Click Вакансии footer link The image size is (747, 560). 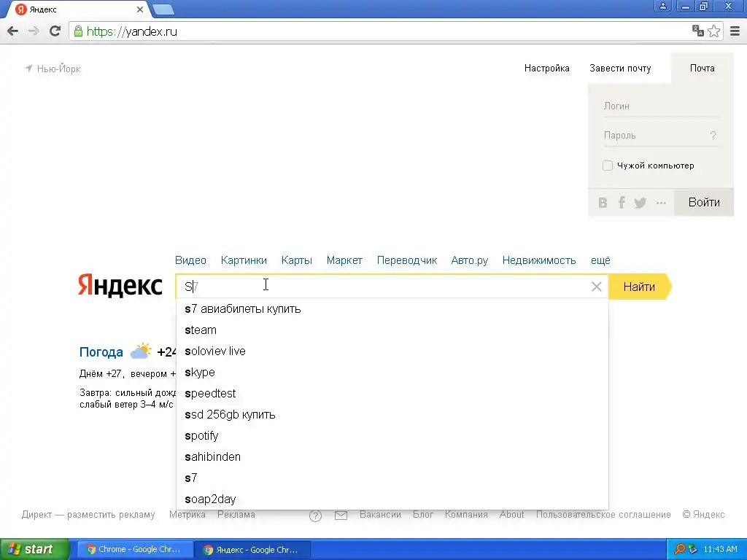(380, 515)
